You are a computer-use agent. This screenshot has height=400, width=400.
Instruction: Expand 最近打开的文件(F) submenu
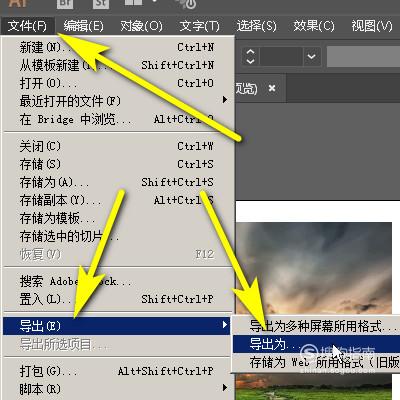[x=117, y=101]
